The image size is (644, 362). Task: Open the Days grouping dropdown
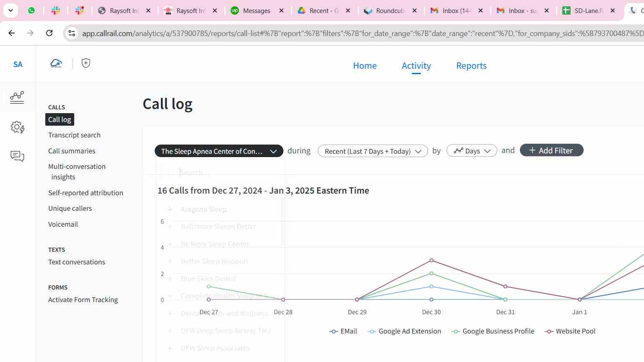(472, 150)
